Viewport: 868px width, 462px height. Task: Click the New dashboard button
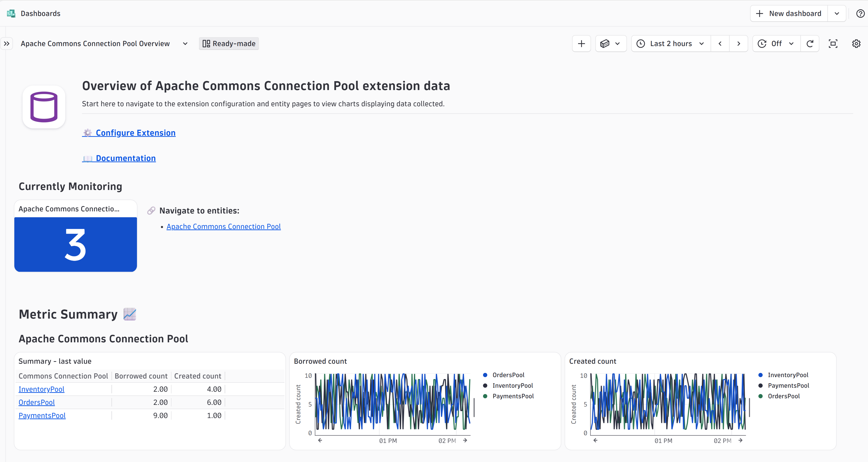789,13
